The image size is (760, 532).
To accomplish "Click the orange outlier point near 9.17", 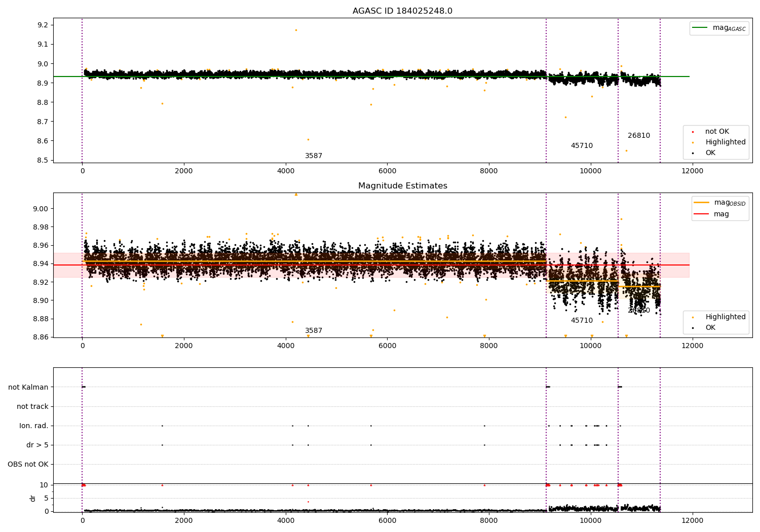I will point(296,30).
